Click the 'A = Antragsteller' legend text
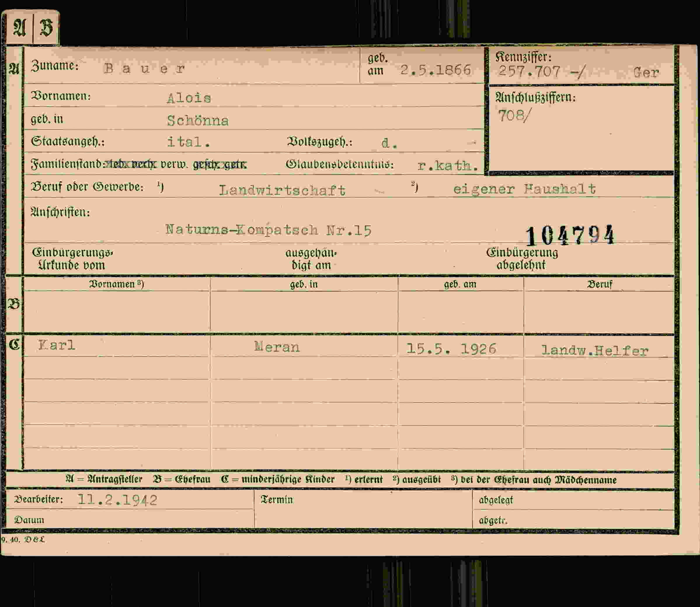The image size is (700, 607). tap(104, 479)
